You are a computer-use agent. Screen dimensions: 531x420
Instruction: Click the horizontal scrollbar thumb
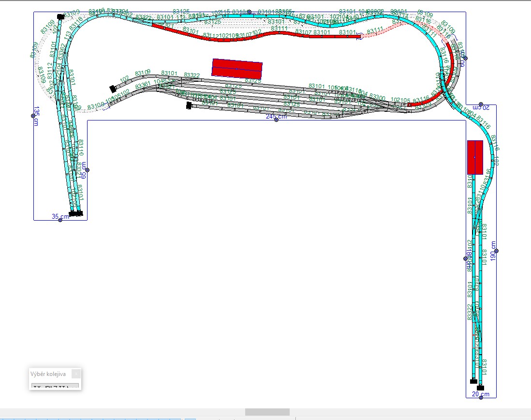click(x=267, y=412)
